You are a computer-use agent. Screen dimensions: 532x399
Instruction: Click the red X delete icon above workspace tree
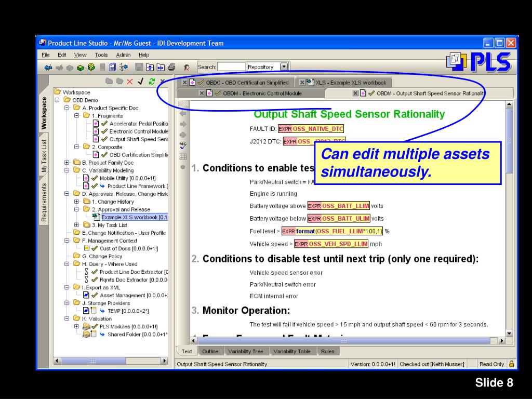[x=129, y=82]
